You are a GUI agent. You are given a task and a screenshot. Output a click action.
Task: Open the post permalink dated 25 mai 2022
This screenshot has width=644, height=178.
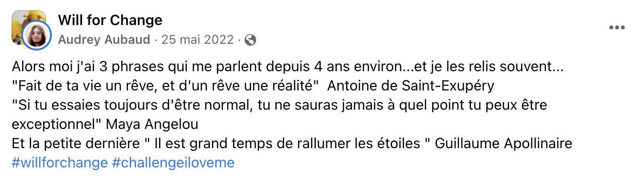(198, 40)
